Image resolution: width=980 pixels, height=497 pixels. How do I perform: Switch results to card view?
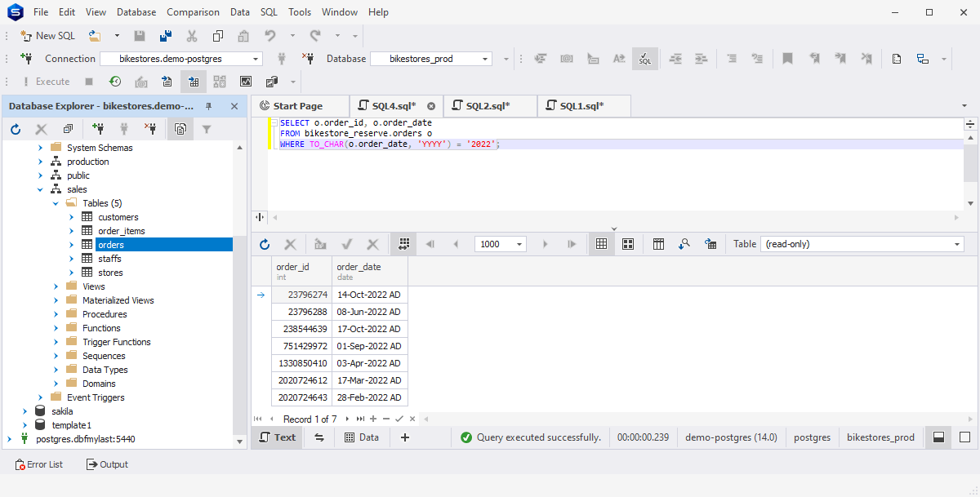click(x=628, y=243)
